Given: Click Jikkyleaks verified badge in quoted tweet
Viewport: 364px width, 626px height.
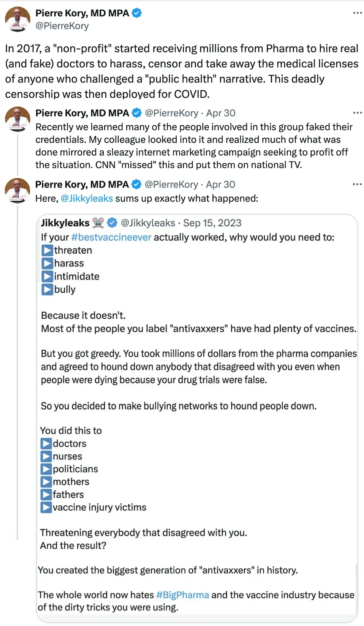Looking at the screenshot, I should 112,223.
